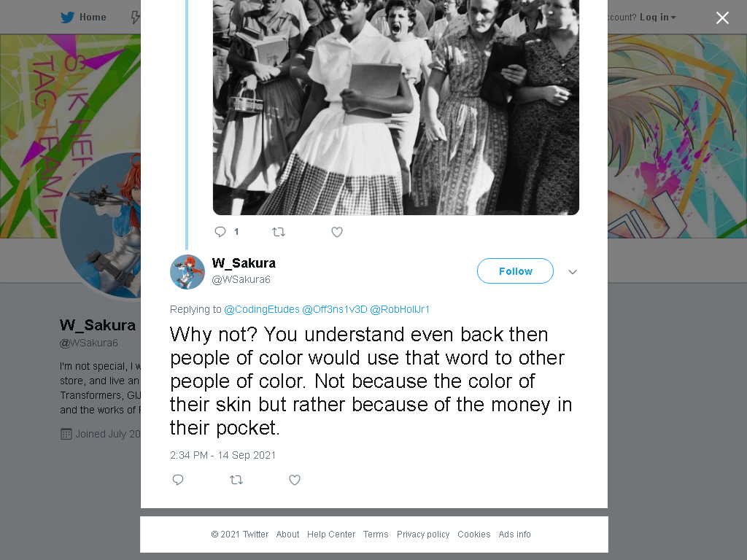Image resolution: width=747 pixels, height=560 pixels.
Task: Retweet the tweet with the black-and-white photo
Action: coord(278,232)
